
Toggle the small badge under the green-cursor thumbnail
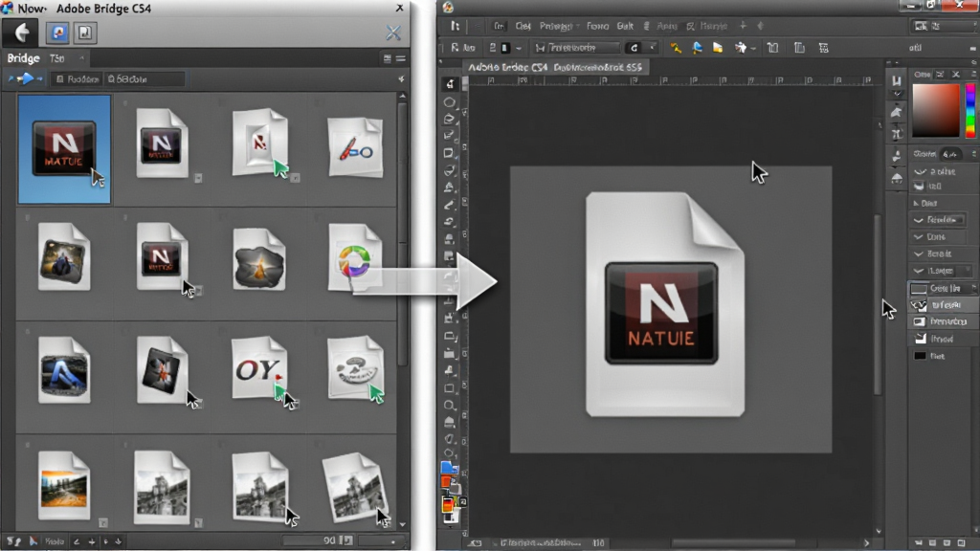coord(295,178)
